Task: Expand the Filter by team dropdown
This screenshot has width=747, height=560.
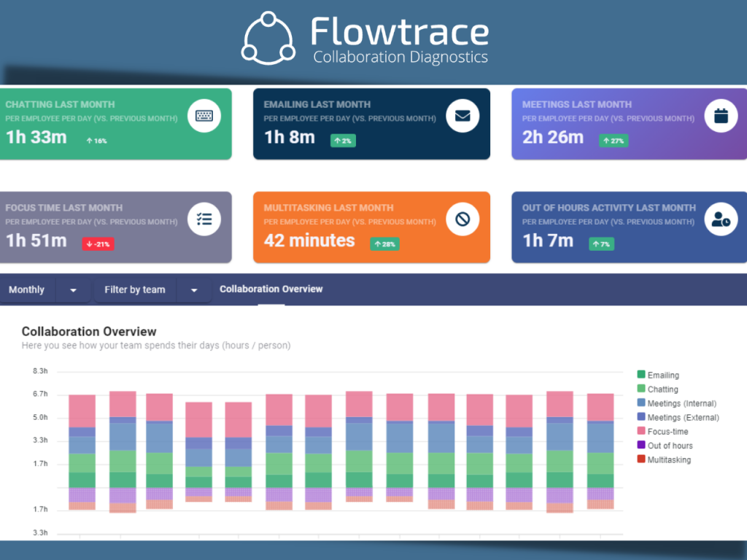Action: [135, 289]
